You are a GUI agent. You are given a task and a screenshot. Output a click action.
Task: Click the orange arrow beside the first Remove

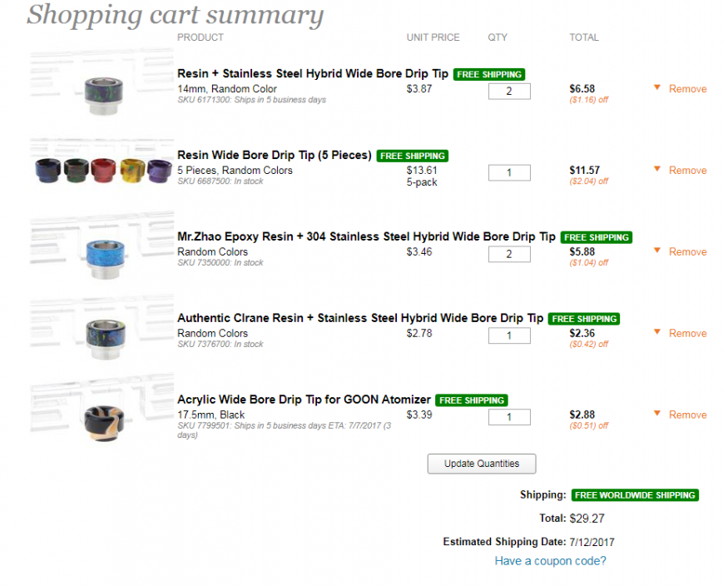(x=656, y=87)
